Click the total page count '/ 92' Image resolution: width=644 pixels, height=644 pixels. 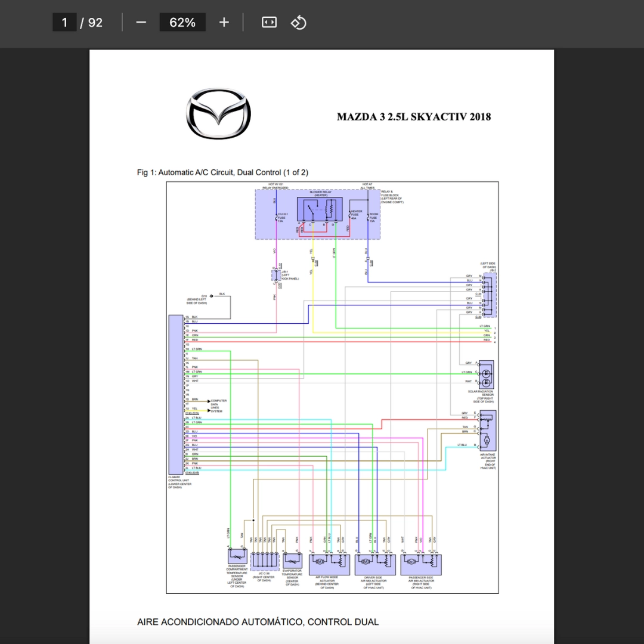pyautogui.click(x=91, y=23)
